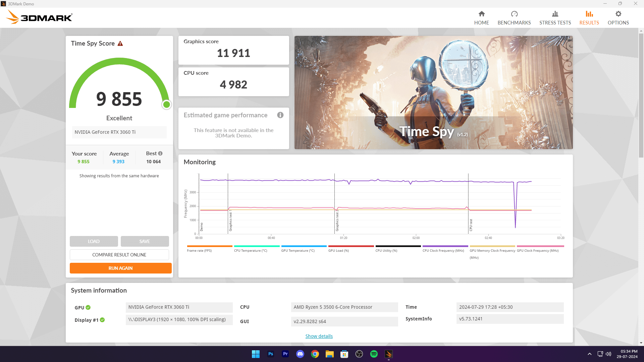
Task: Click the AMD Ryzen 5 3500 CPU field
Action: pyautogui.click(x=344, y=307)
